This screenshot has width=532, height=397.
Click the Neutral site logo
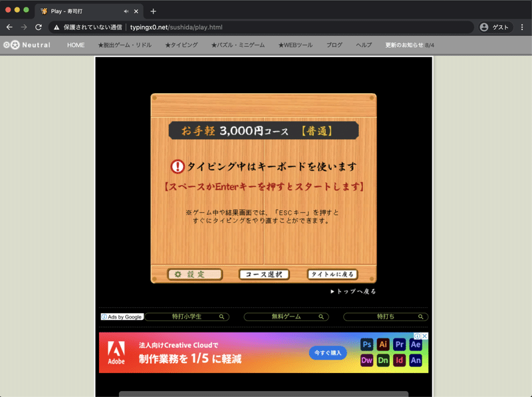point(27,45)
